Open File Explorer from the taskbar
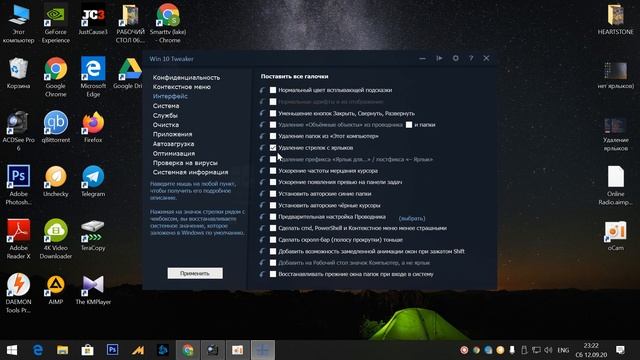640x360 pixels. (62, 350)
